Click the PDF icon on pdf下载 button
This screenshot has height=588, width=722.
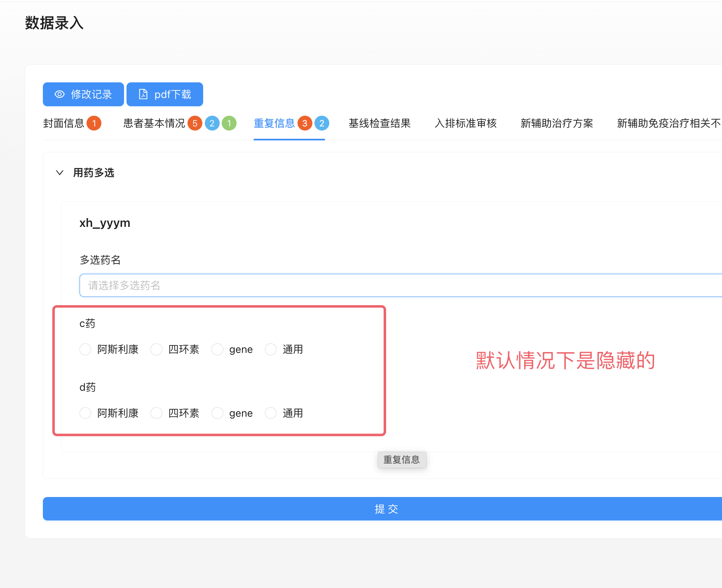tap(143, 94)
